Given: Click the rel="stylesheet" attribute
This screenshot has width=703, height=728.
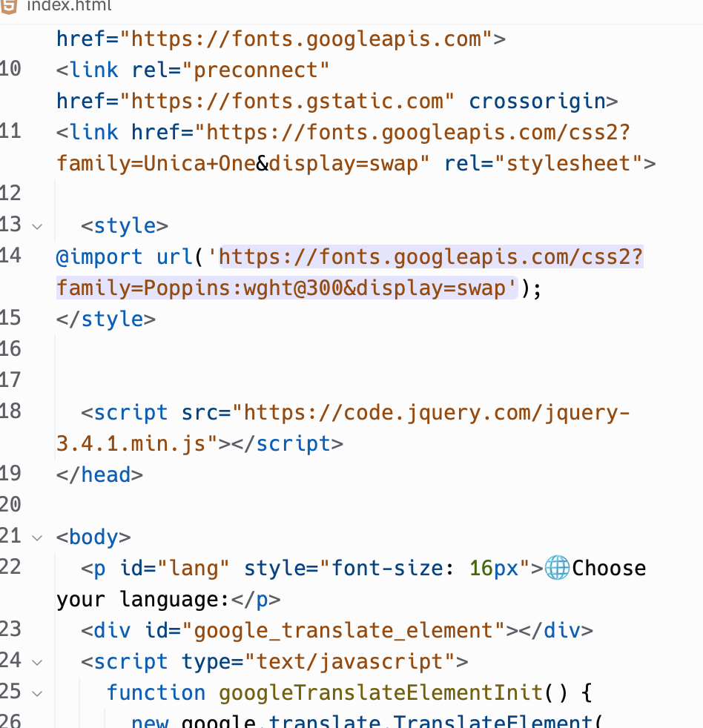Looking at the screenshot, I should pyautogui.click(x=544, y=163).
